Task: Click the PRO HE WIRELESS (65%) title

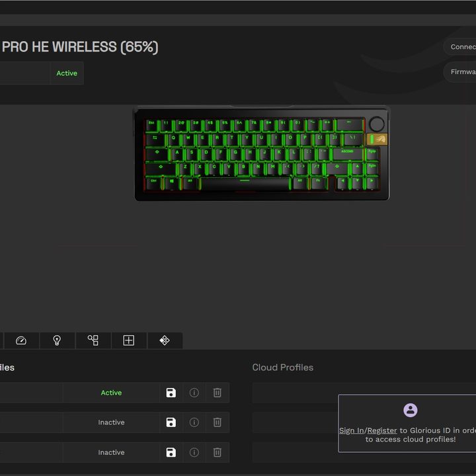Action: click(80, 47)
